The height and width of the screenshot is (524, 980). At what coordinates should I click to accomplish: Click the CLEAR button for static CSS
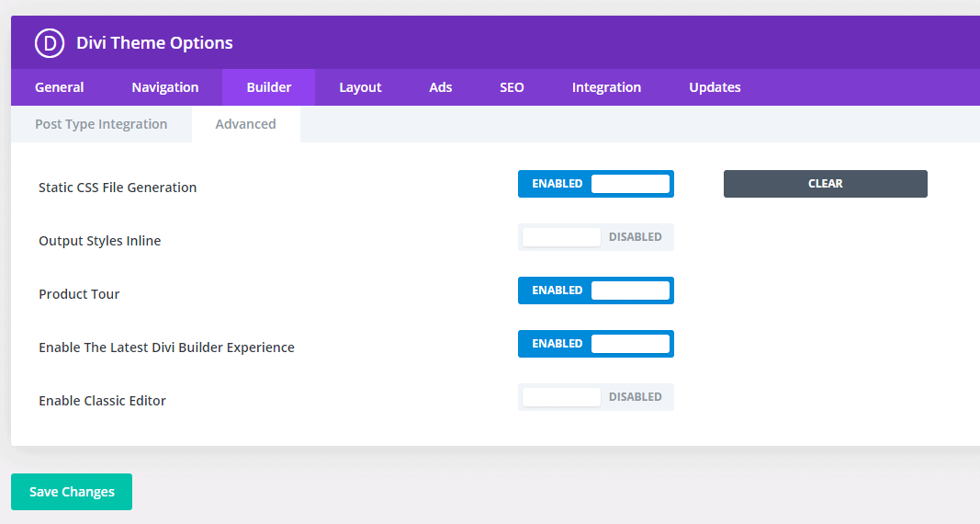825,184
